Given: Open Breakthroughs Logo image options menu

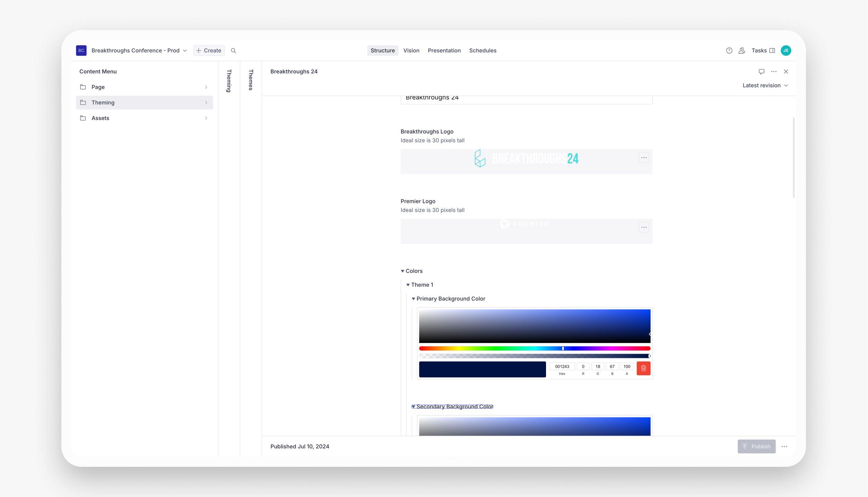Looking at the screenshot, I should (644, 158).
